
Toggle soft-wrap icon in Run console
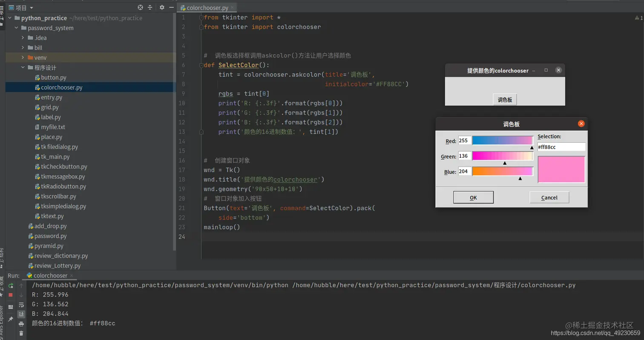coord(21,305)
